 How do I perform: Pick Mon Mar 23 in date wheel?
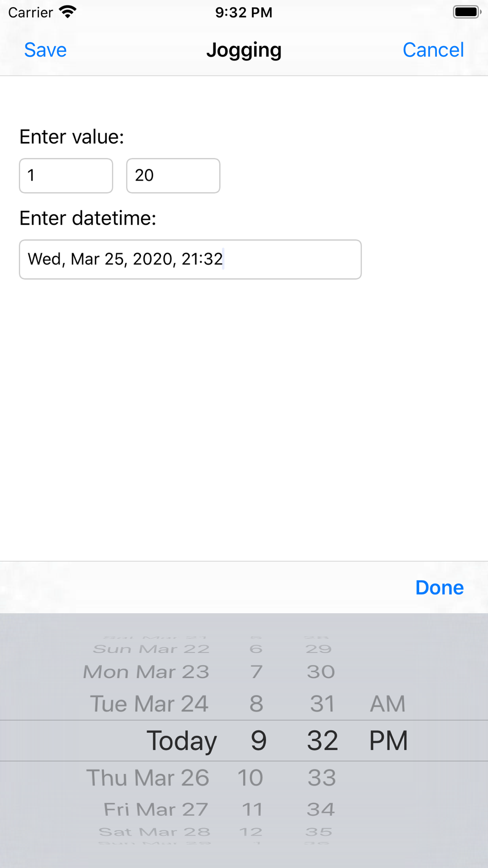pos(146,672)
